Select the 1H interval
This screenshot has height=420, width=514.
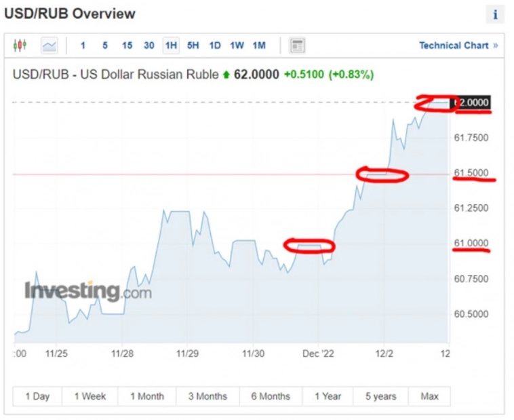[x=171, y=45]
